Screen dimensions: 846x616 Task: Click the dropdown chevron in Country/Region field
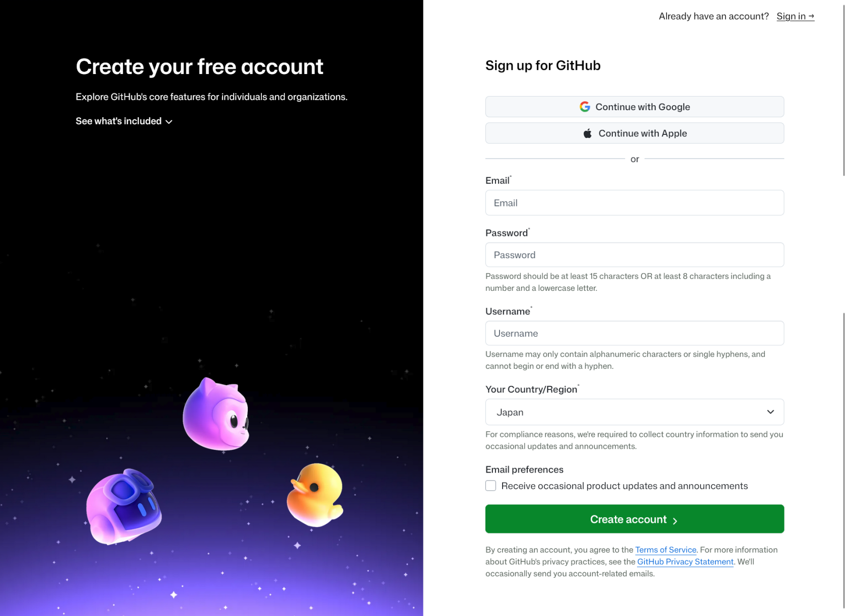pos(770,412)
